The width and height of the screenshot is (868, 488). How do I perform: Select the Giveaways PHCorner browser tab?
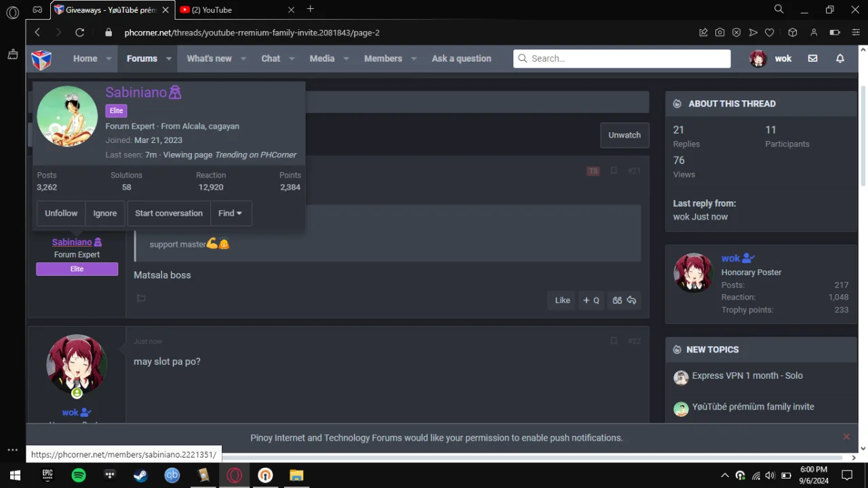[111, 9]
